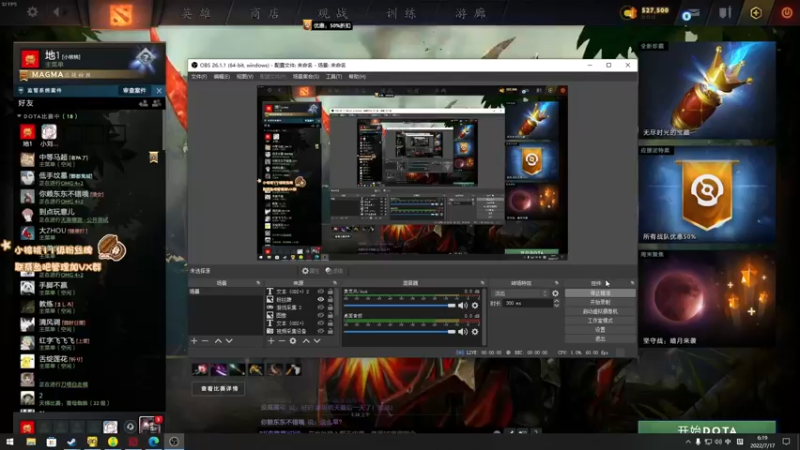The height and width of the screenshot is (450, 800).
Task: Toggle visibility of second source row
Action: (x=321, y=299)
